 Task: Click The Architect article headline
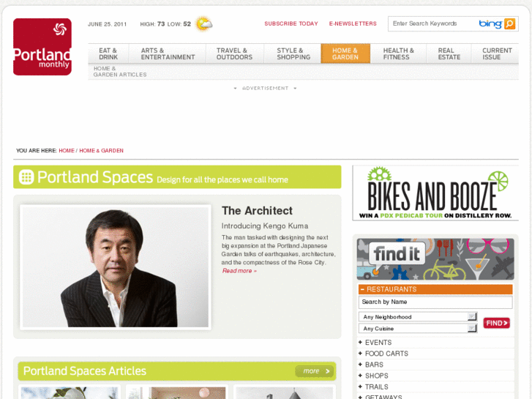pos(257,211)
